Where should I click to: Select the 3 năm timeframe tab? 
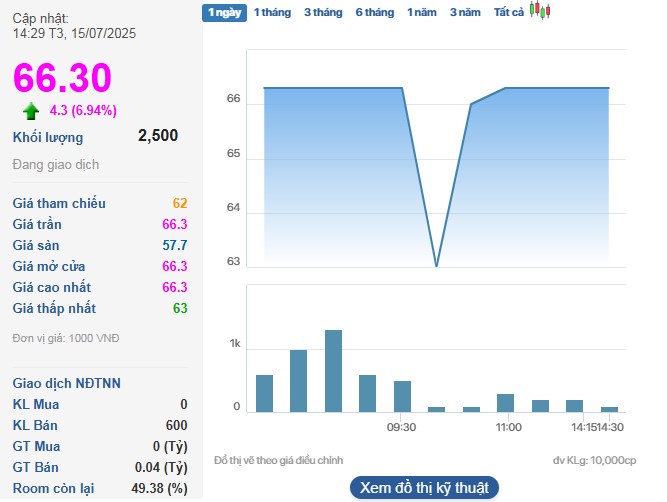pyautogui.click(x=465, y=12)
